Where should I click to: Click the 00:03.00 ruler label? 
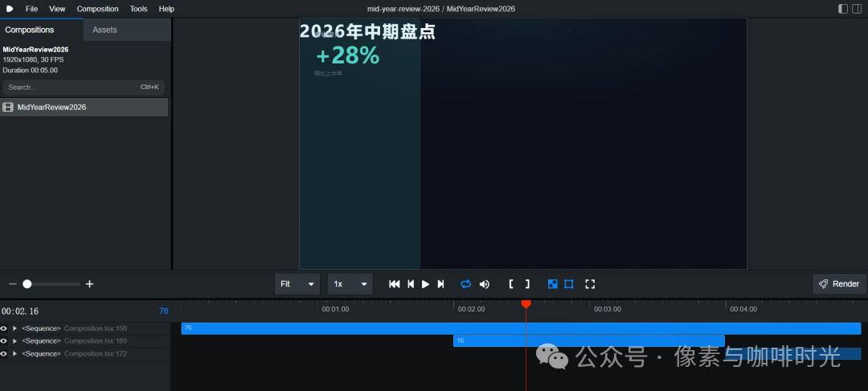pos(608,309)
